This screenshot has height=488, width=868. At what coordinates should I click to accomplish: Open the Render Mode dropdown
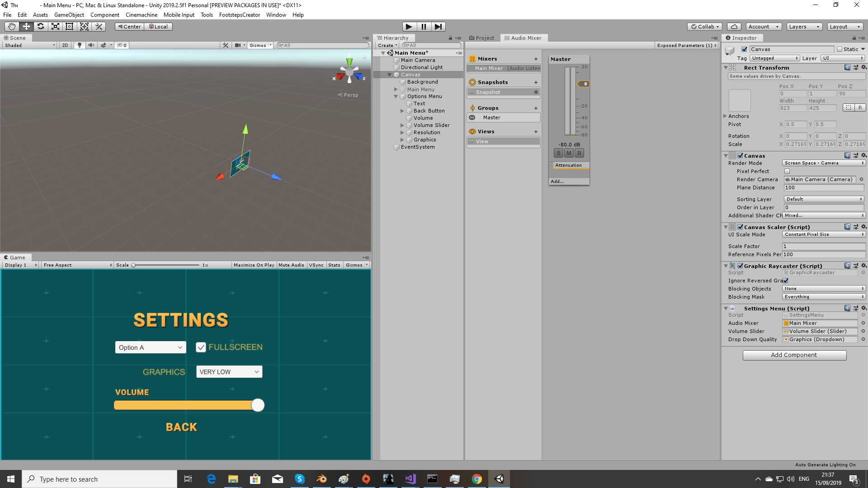(824, 163)
